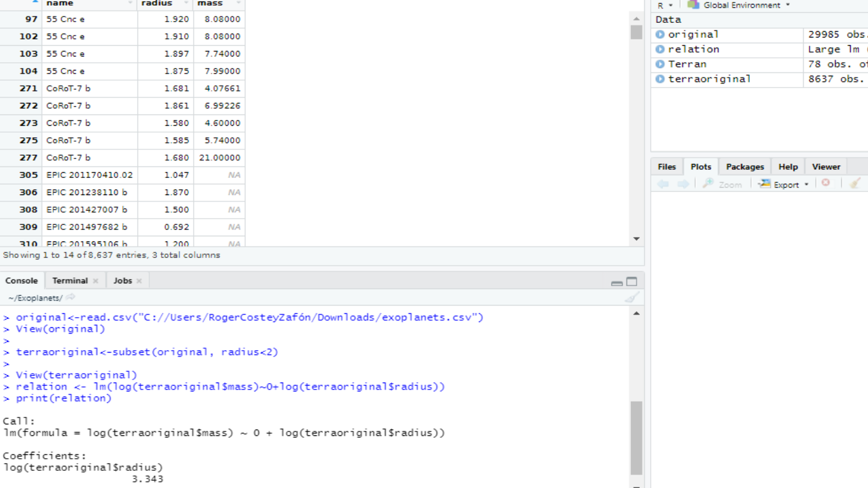Maximize the console pane
The image size is (868, 488).
click(x=632, y=281)
